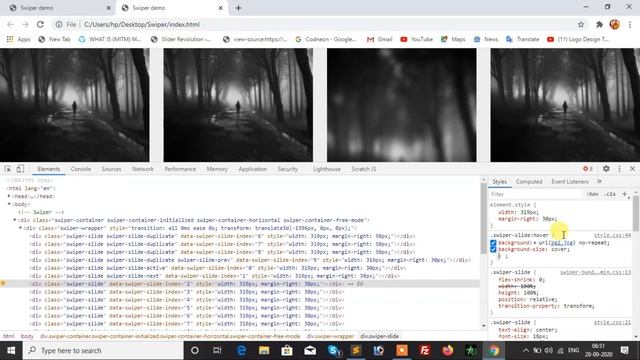Open the style.css:44 source link

(612, 236)
